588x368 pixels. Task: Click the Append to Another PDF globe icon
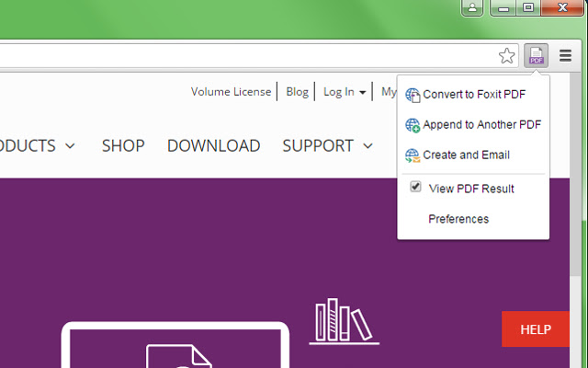coord(413,125)
